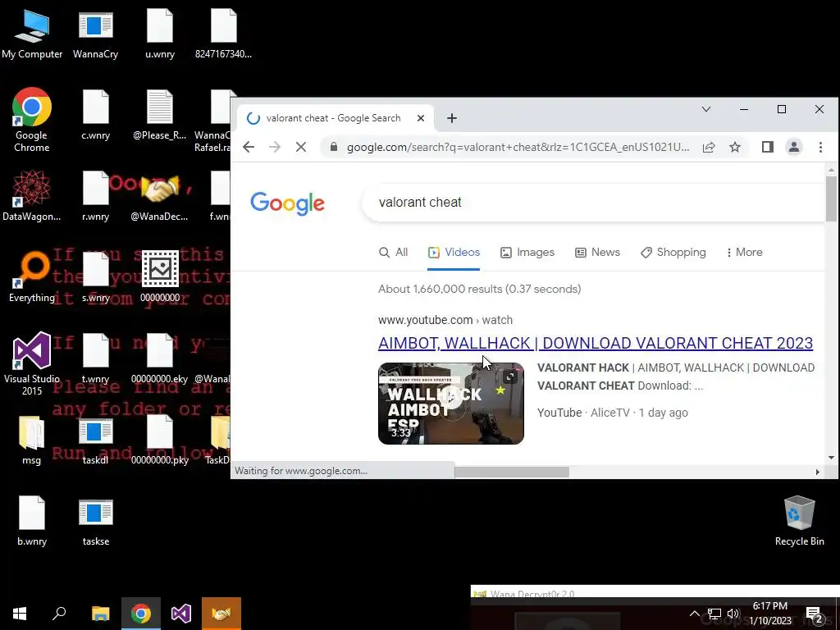Viewport: 840px width, 630px height.
Task: Open the @WanaDec... handshake icon
Action: coord(160,196)
